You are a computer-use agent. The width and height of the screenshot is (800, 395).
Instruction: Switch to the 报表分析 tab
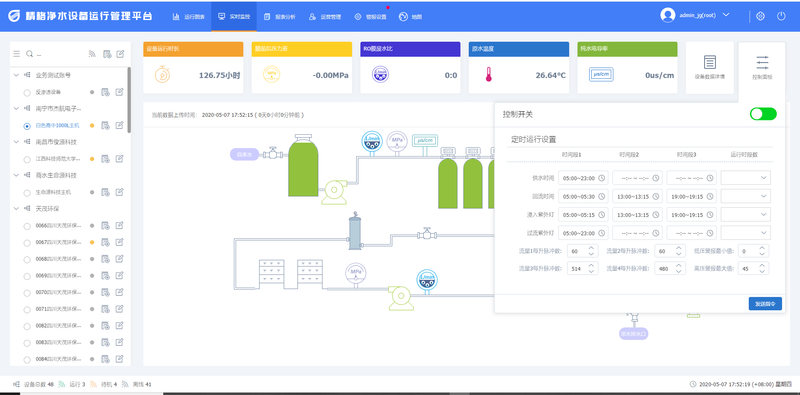(x=280, y=16)
